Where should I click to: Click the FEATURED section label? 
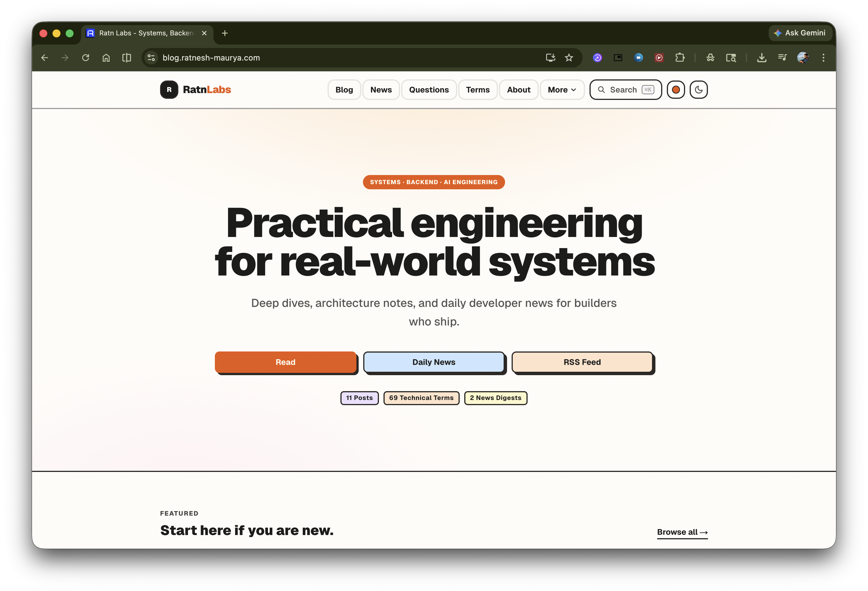tap(179, 513)
